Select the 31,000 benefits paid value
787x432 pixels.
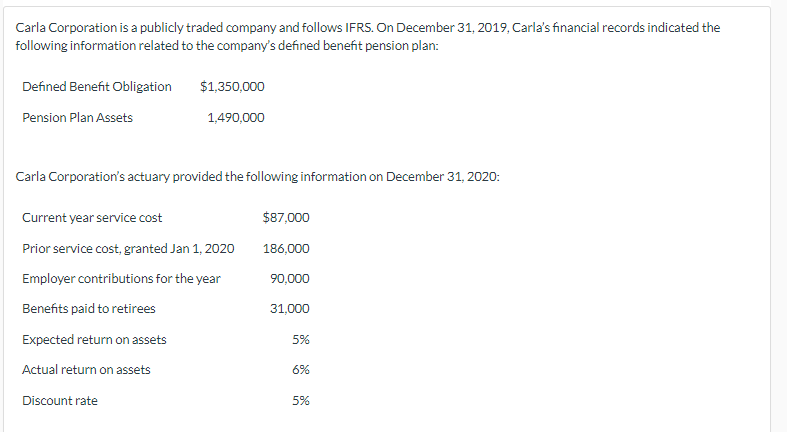tap(290, 309)
